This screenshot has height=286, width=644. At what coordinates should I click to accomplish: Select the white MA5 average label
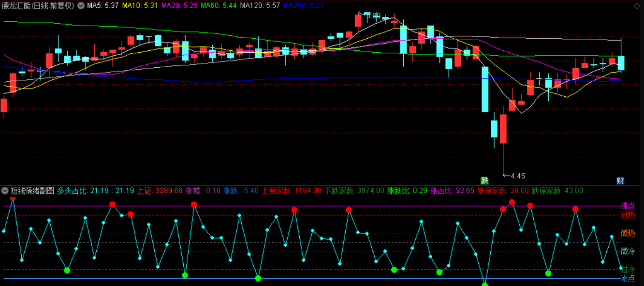[x=102, y=6]
